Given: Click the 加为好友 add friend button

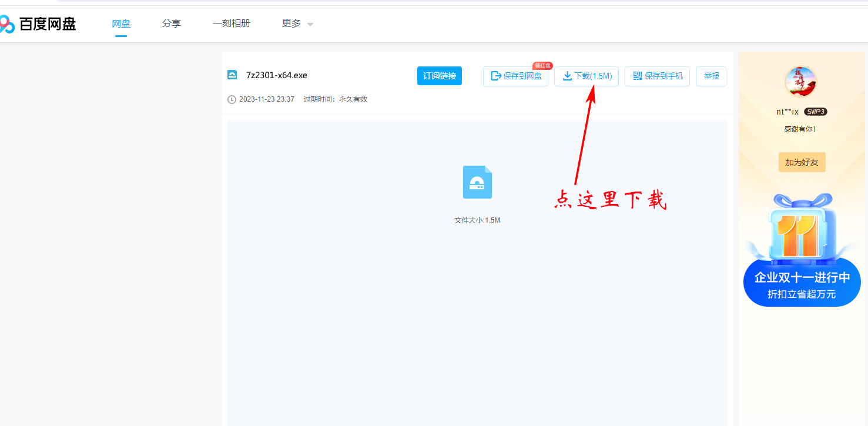Looking at the screenshot, I should pyautogui.click(x=802, y=162).
